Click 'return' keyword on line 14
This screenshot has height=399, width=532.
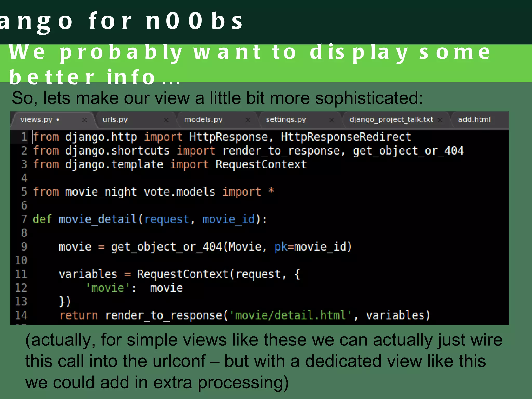pos(78,316)
